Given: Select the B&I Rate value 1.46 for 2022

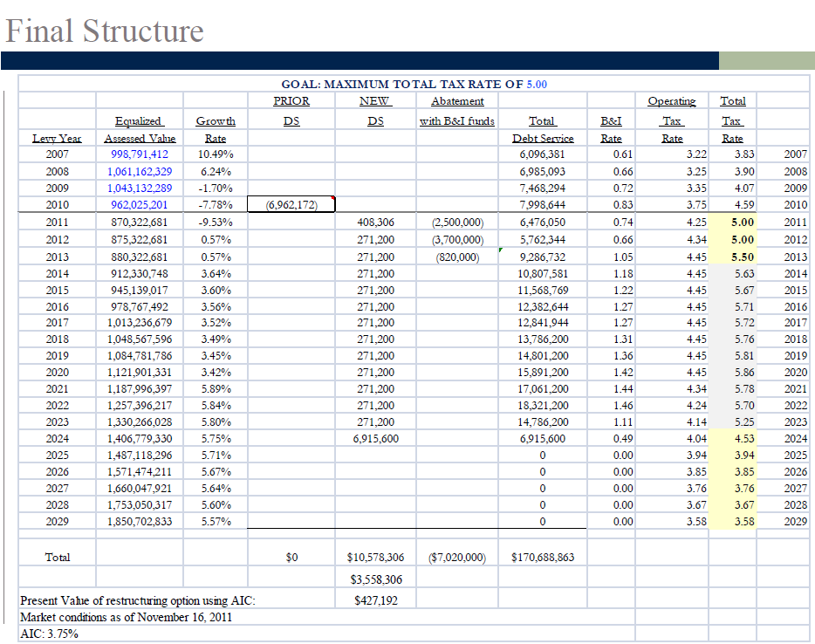Looking at the screenshot, I should [x=623, y=406].
